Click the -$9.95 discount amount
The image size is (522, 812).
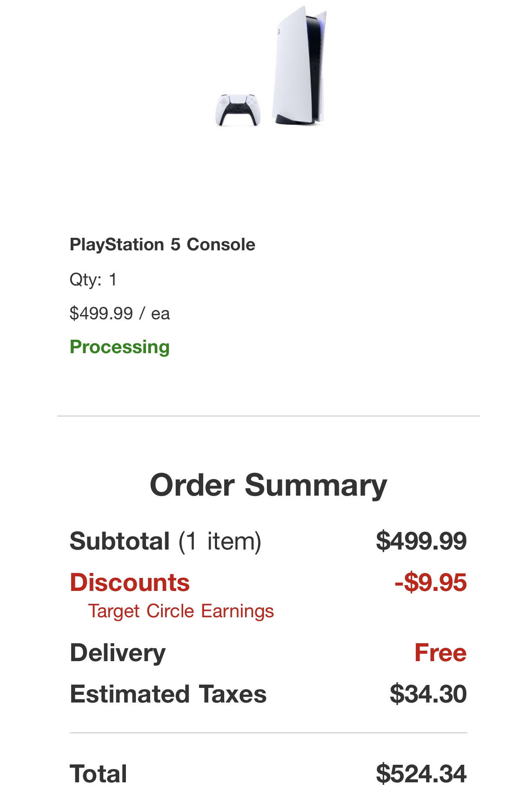[430, 582]
